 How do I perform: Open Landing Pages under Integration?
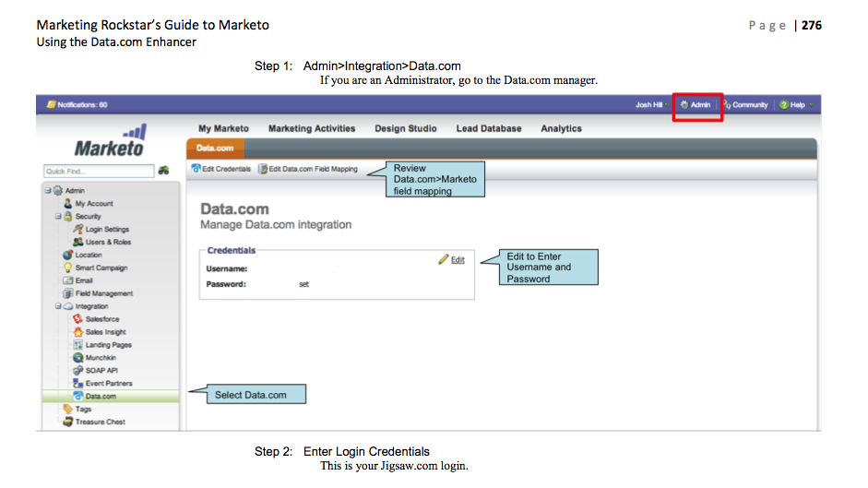(x=109, y=344)
